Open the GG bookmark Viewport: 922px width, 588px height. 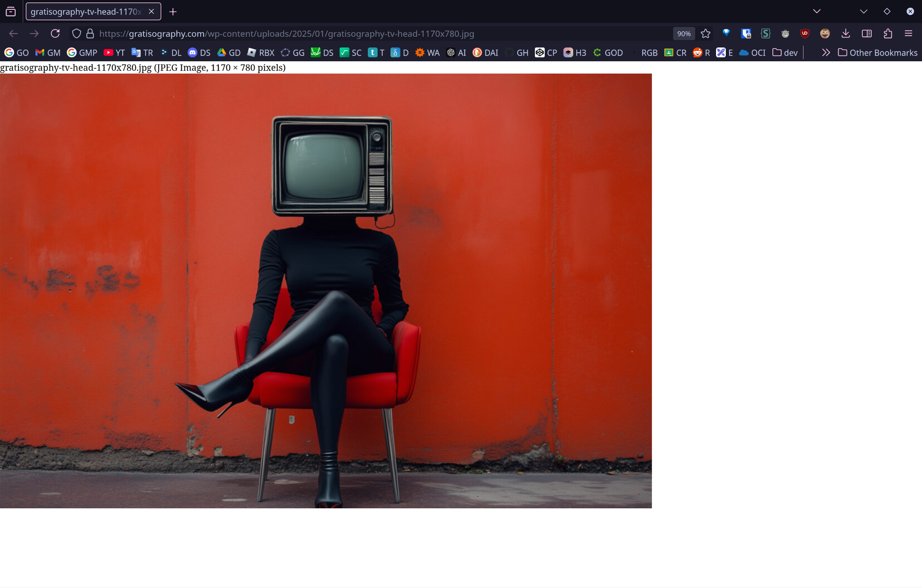coord(293,53)
